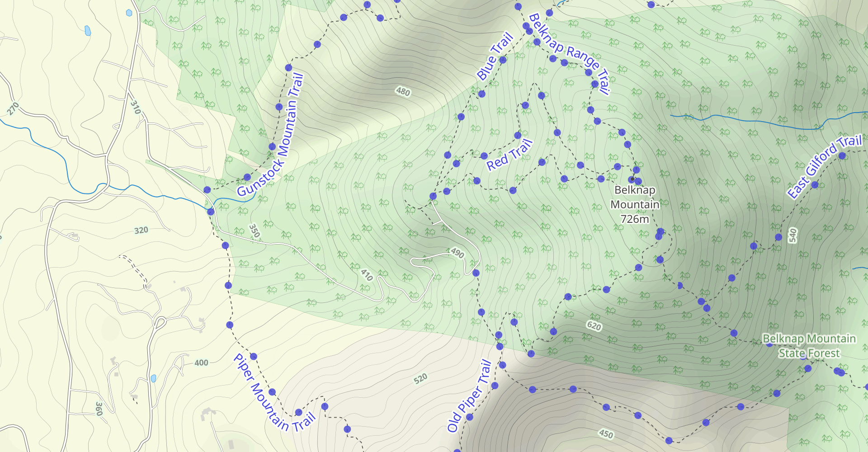The width and height of the screenshot is (868, 452).
Task: Click the Old Piper Trail label
Action: pos(469,396)
